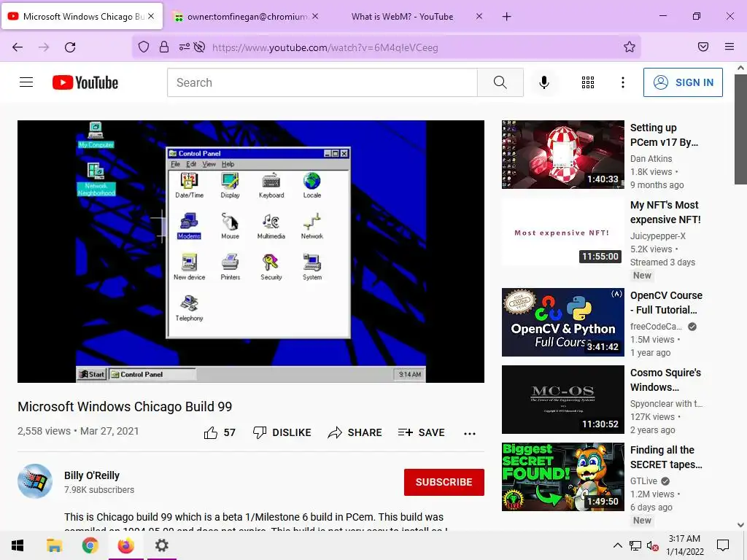747x560 pixels.
Task: Bookmark this page with the star
Action: click(x=630, y=47)
